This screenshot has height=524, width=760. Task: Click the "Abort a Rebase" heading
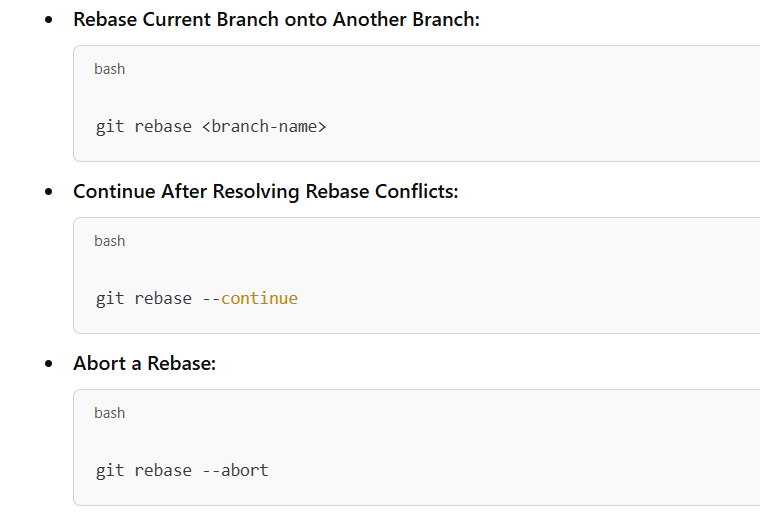point(144,363)
